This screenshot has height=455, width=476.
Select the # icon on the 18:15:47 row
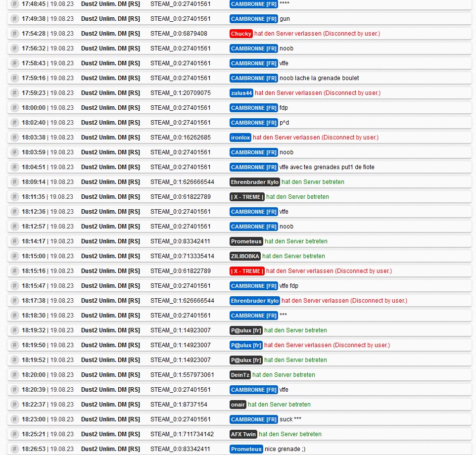coord(14,286)
